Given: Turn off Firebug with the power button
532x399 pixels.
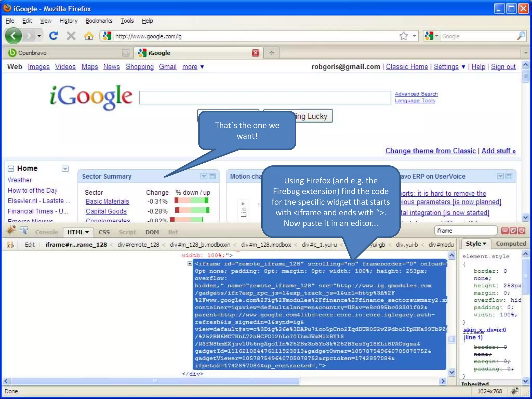Looking at the screenshot, I should [x=521, y=231].
